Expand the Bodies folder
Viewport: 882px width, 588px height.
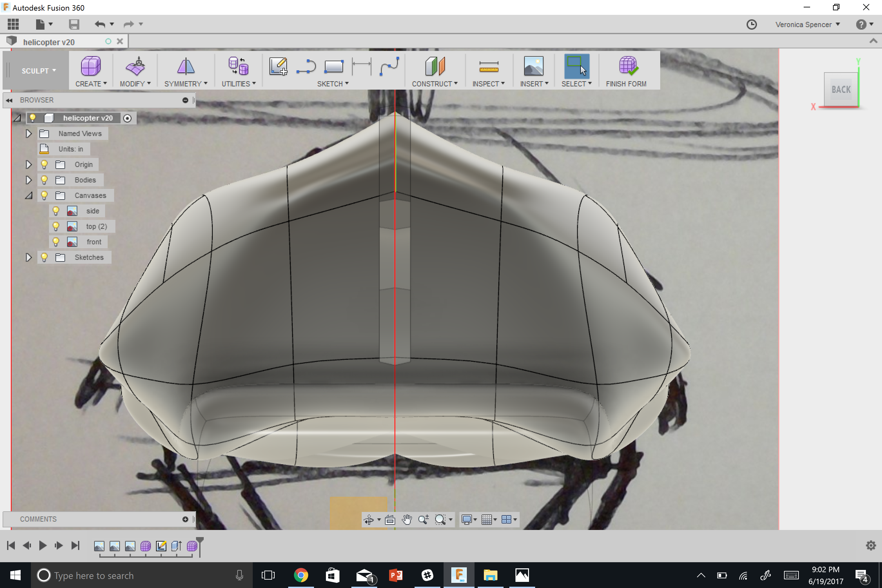tap(28, 180)
